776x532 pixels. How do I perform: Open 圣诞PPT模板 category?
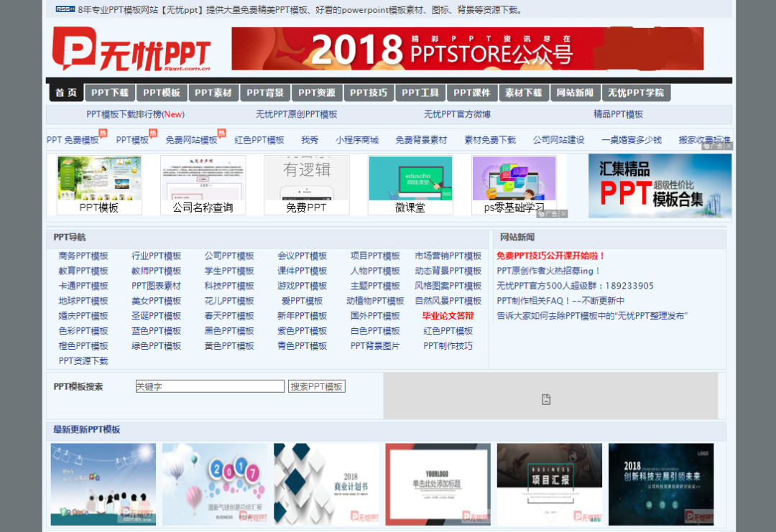click(157, 316)
